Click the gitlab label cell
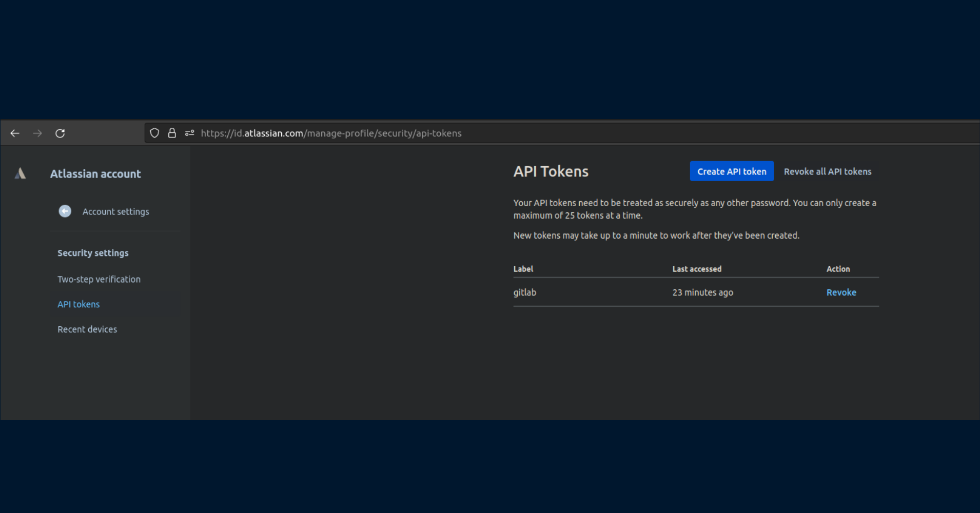Image resolution: width=980 pixels, height=513 pixels. 525,292
